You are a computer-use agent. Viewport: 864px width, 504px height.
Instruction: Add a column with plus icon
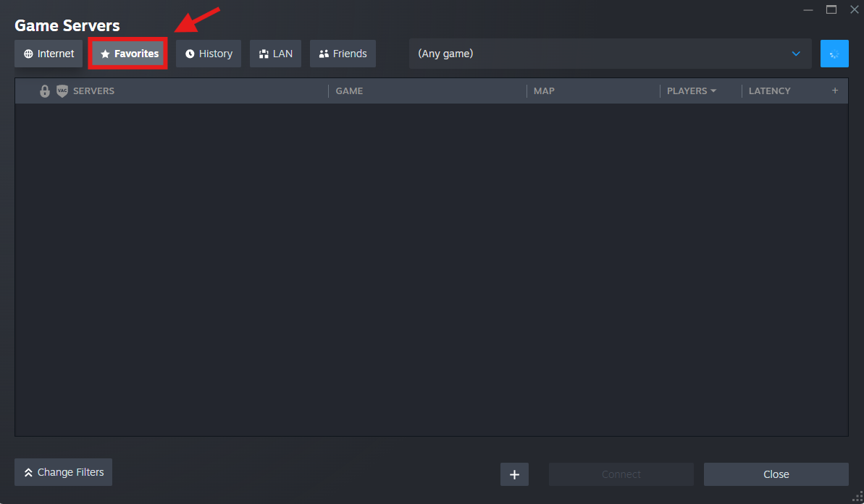point(835,91)
